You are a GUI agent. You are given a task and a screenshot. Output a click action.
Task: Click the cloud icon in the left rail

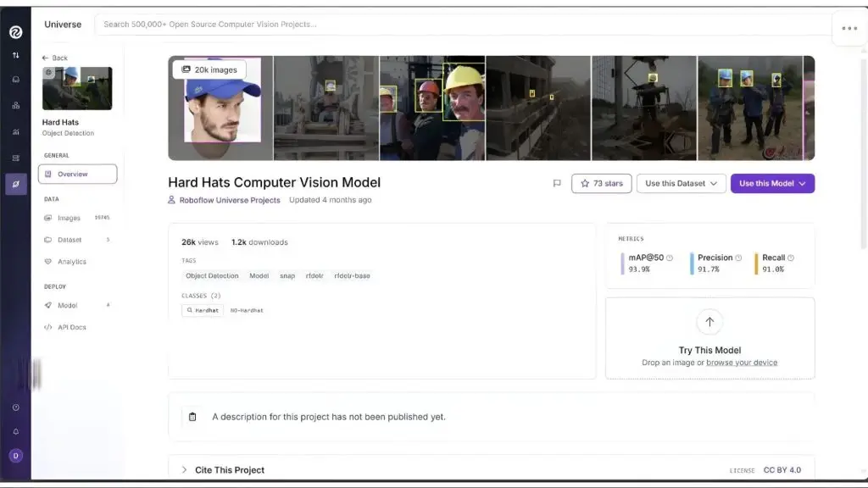(15, 79)
